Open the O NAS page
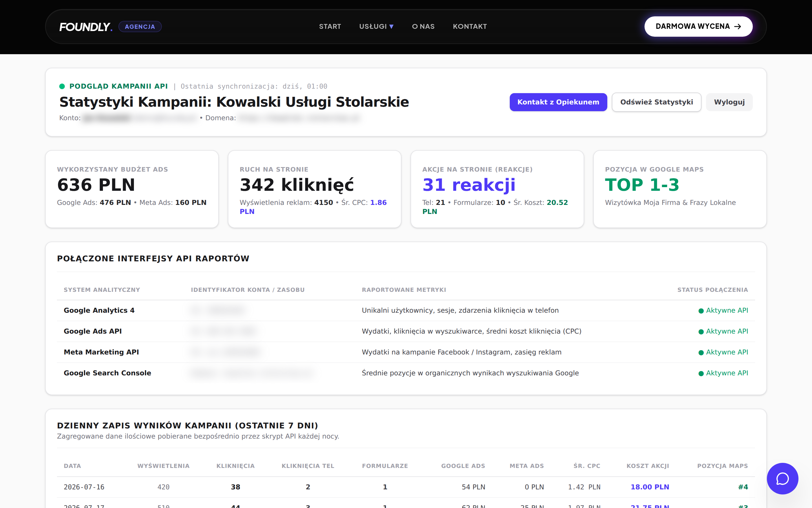 423,27
